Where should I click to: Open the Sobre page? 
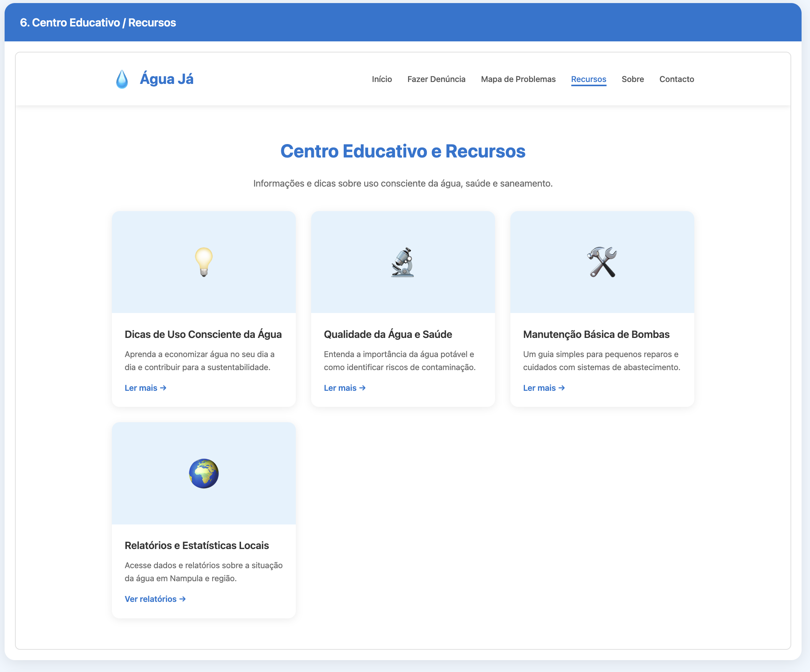click(633, 79)
